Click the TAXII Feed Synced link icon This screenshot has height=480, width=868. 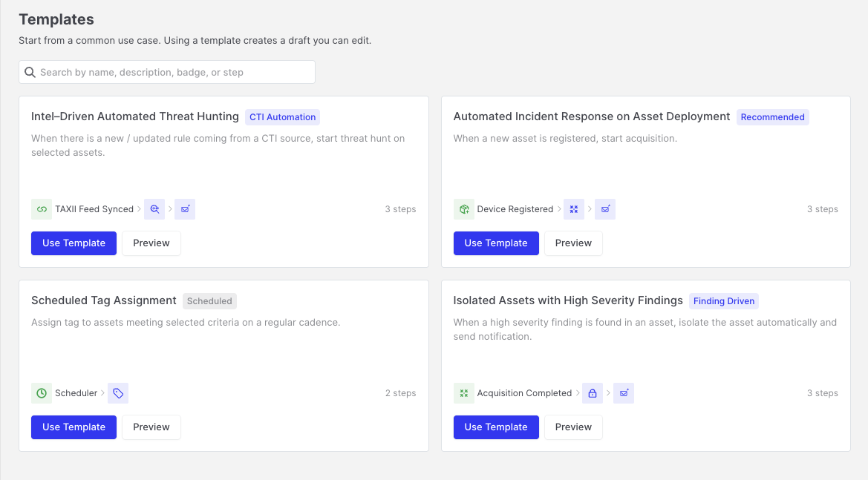42,209
